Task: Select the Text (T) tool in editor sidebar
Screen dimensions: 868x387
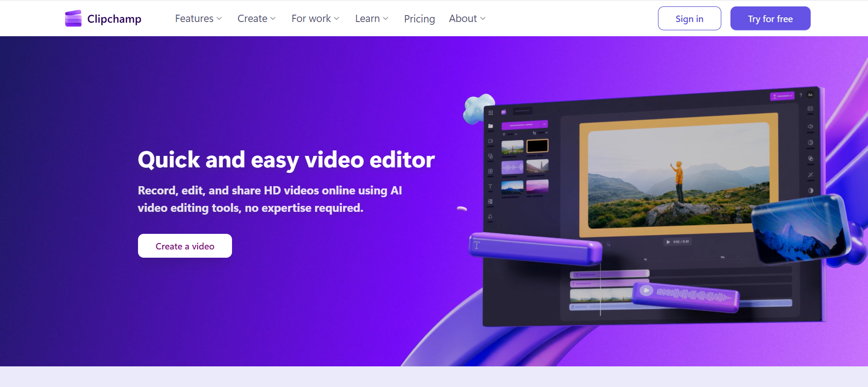Action: coord(490,187)
